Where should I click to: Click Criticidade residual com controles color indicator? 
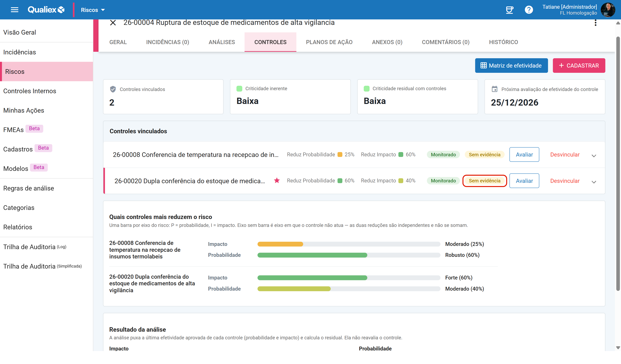366,88
